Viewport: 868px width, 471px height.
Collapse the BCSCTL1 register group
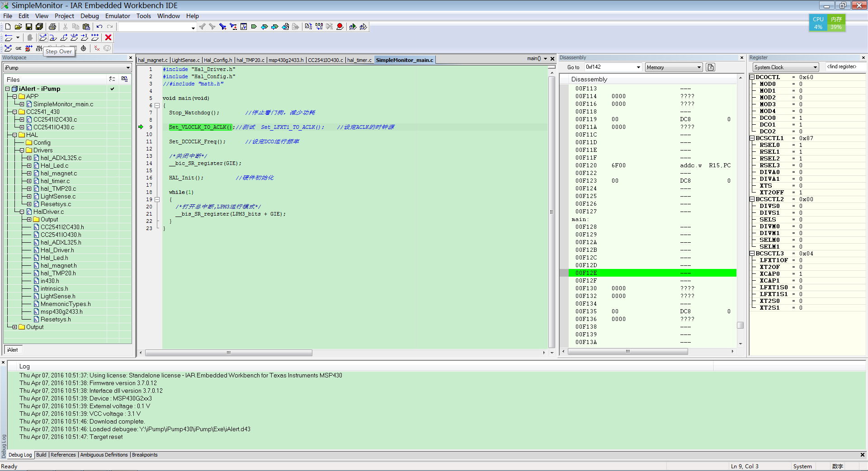(x=752, y=138)
